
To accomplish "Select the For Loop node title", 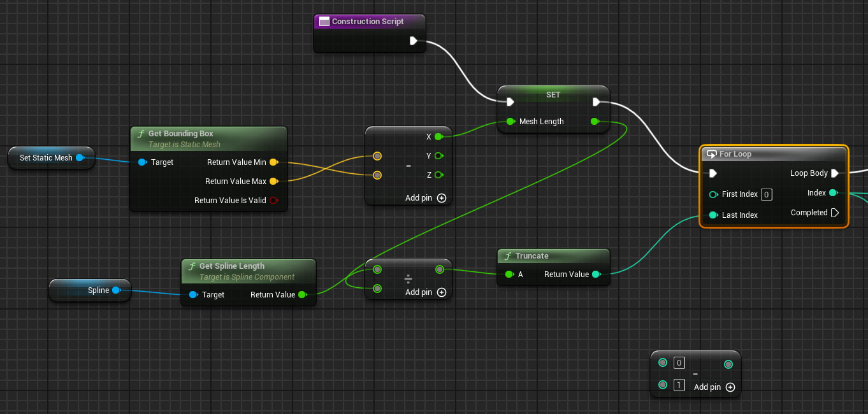I will point(735,153).
